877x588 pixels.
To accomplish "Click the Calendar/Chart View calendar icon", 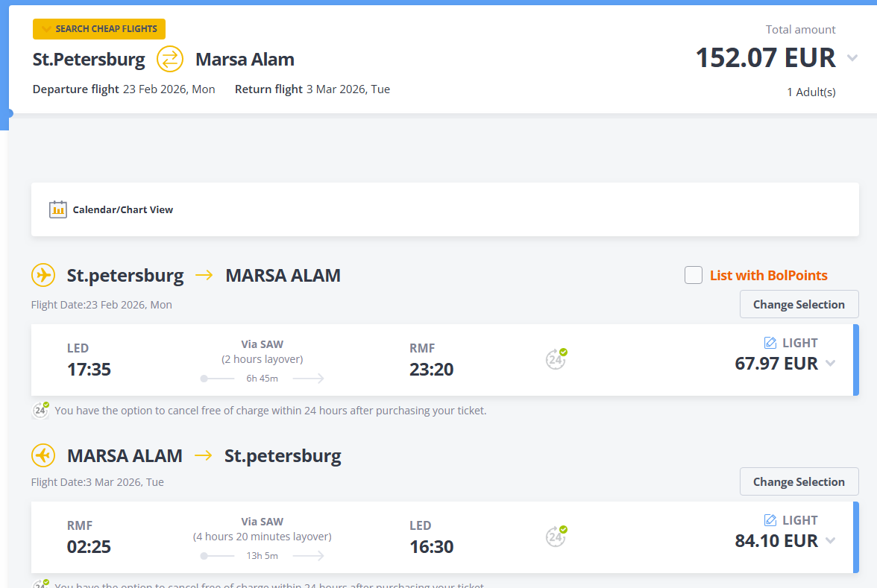I will (x=58, y=209).
